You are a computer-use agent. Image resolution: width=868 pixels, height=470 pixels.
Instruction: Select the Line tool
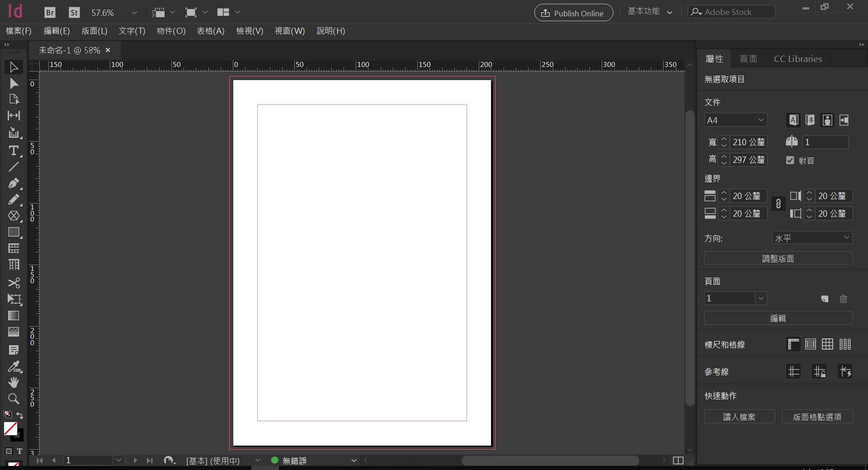pyautogui.click(x=14, y=166)
